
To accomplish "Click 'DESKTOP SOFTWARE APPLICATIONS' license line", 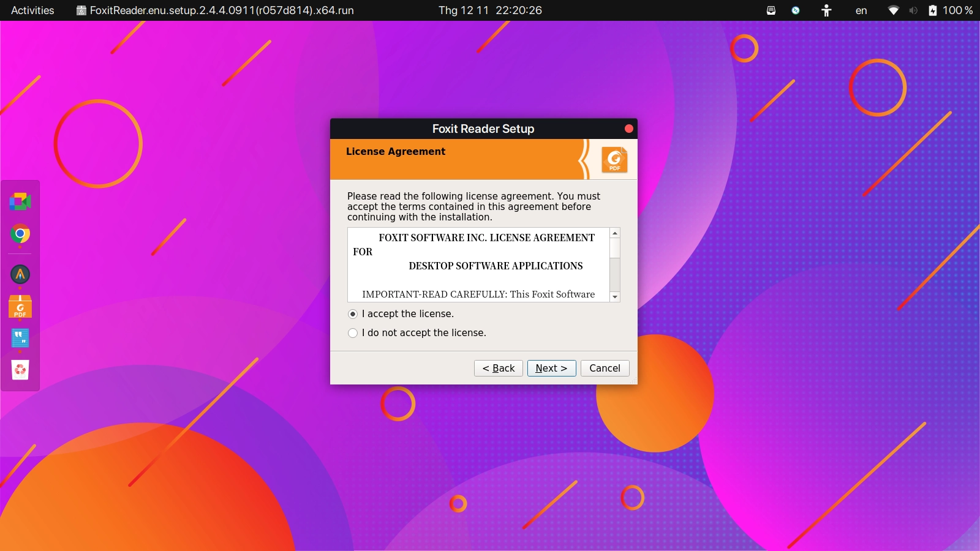I will coord(496,266).
